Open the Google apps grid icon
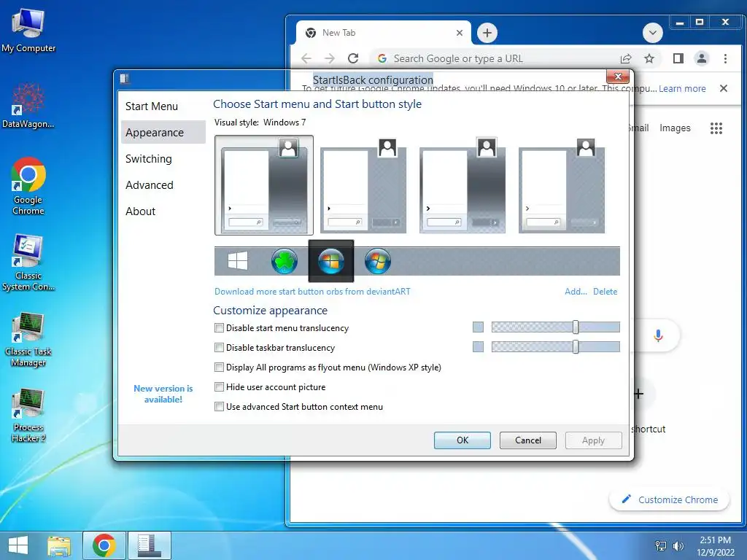This screenshot has height=560, width=747. click(716, 128)
